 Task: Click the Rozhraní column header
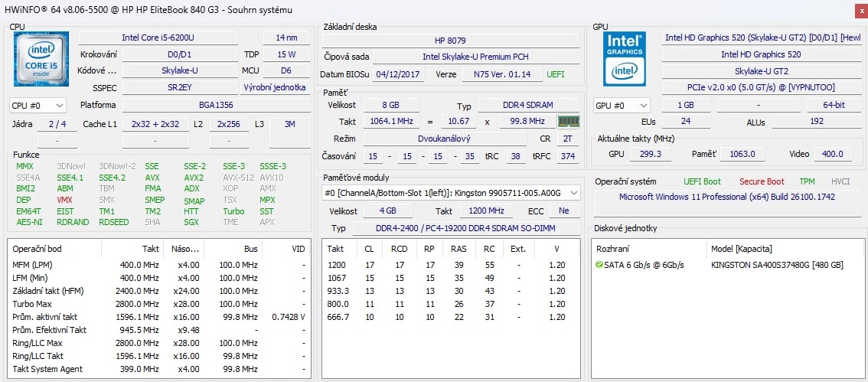pos(651,249)
